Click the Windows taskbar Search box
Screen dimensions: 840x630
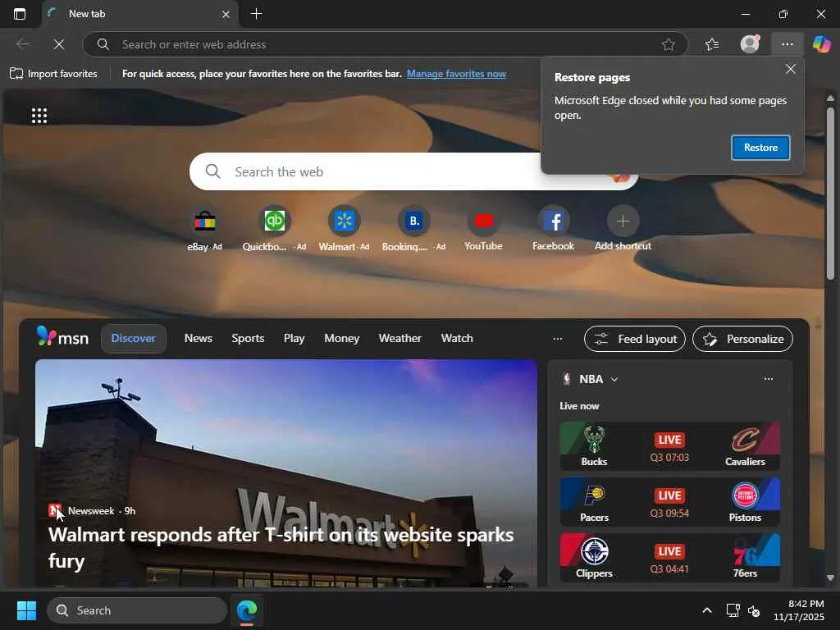[137, 610]
